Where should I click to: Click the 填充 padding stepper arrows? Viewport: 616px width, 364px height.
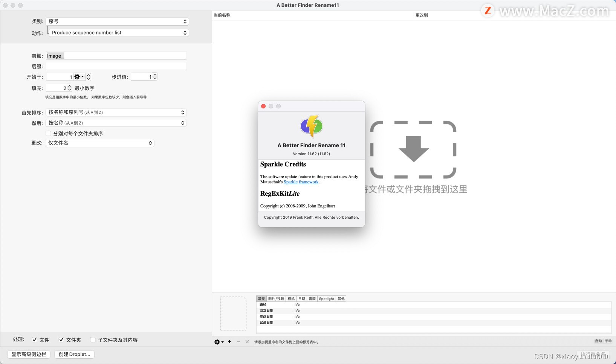(69, 88)
